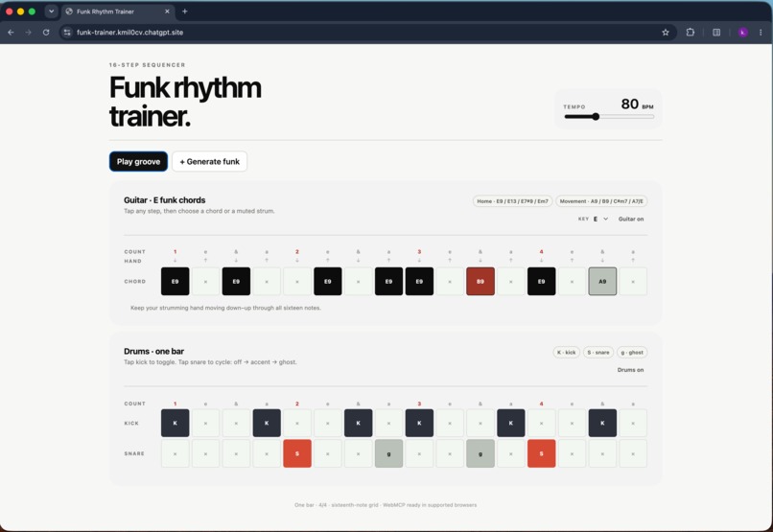The height and width of the screenshot is (532, 773).
Task: Reload the Funk Rhythm Trainer page
Action: click(x=46, y=33)
